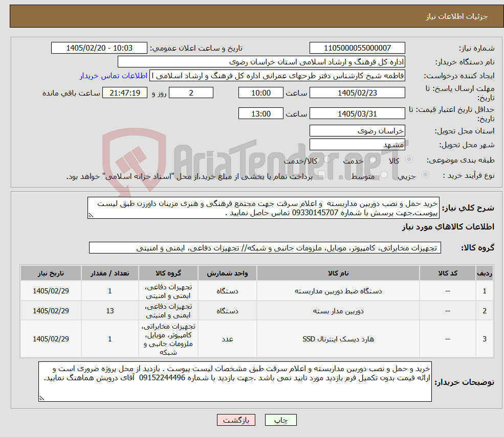Click the اطلاعات کالاهای مورد نیاز heading
The width and height of the screenshot is (504, 437).
coord(448,227)
